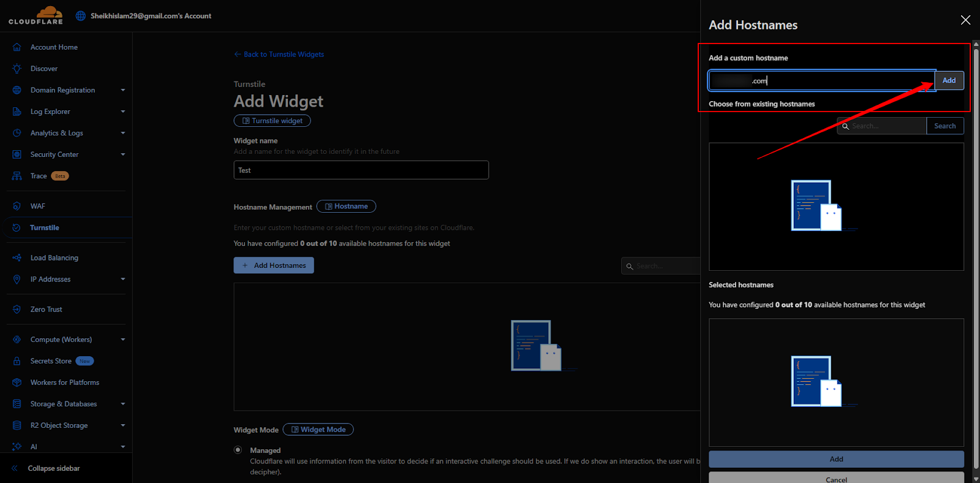Screen dimensions: 980x483
Task: Click the Analytics & Logs chart icon
Action: pos(17,133)
